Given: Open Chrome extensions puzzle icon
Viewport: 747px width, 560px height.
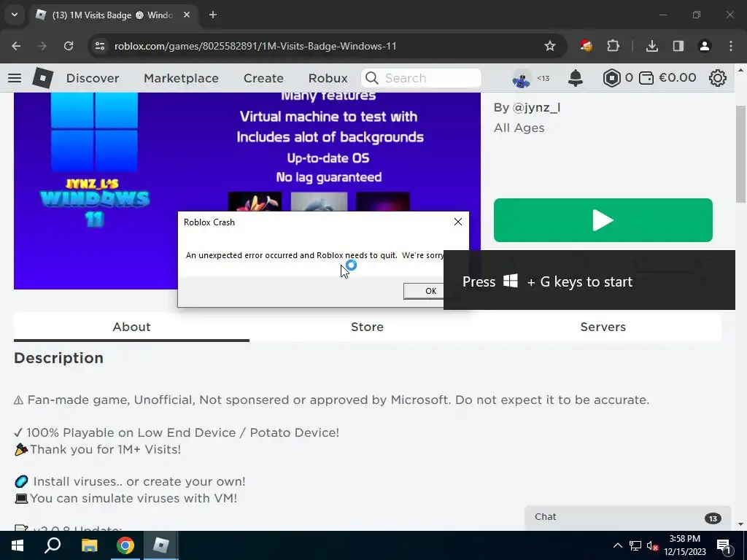Looking at the screenshot, I should 613,46.
